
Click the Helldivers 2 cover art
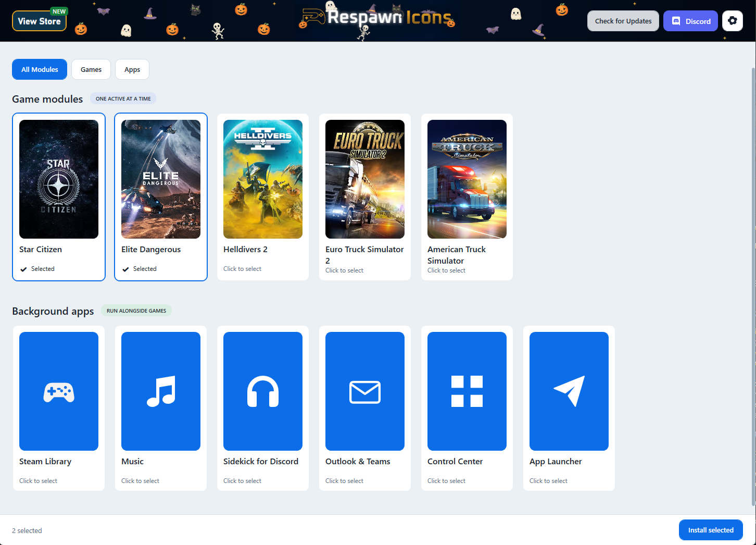(263, 179)
